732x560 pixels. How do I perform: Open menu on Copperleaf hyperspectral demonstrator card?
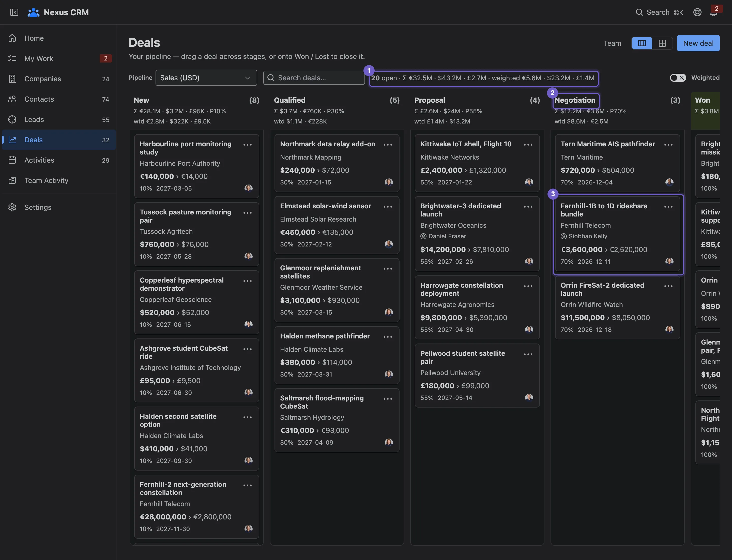pos(248,281)
